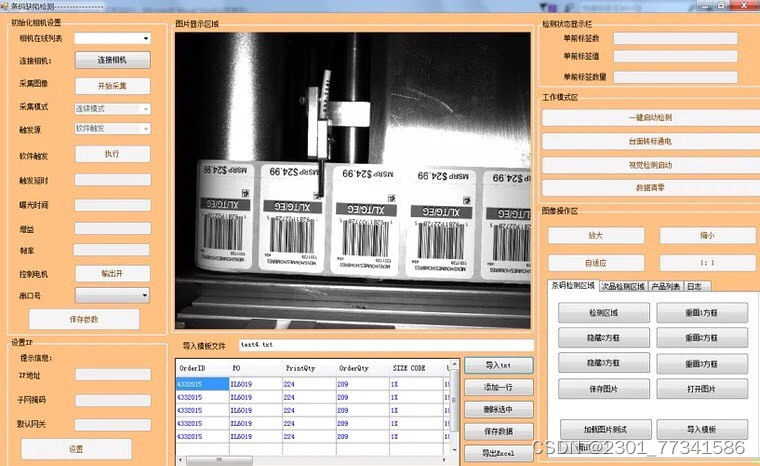This screenshot has width=760, height=466.
Task: Switch to the 日志 log tab
Action: tap(695, 287)
